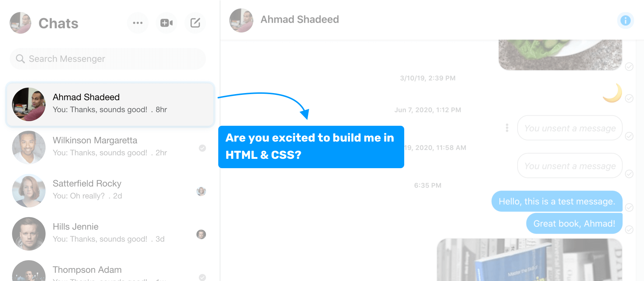This screenshot has height=281, width=644.
Task: Open the three-dots options menu beside Chats
Action: pos(137,23)
